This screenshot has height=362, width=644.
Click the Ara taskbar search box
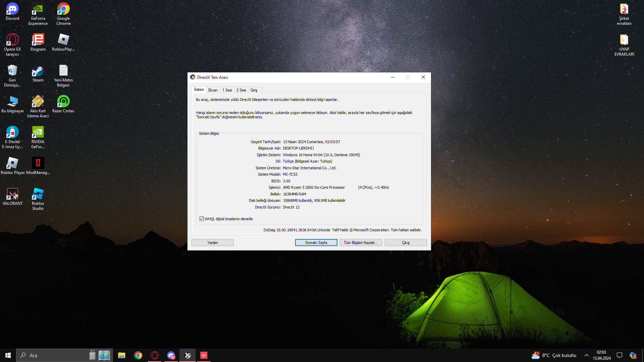click(54, 355)
